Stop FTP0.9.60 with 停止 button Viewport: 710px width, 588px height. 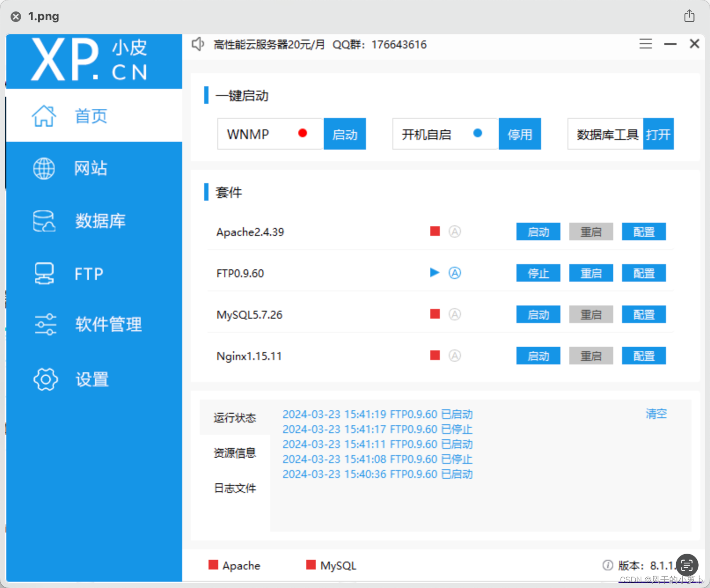[x=538, y=273]
